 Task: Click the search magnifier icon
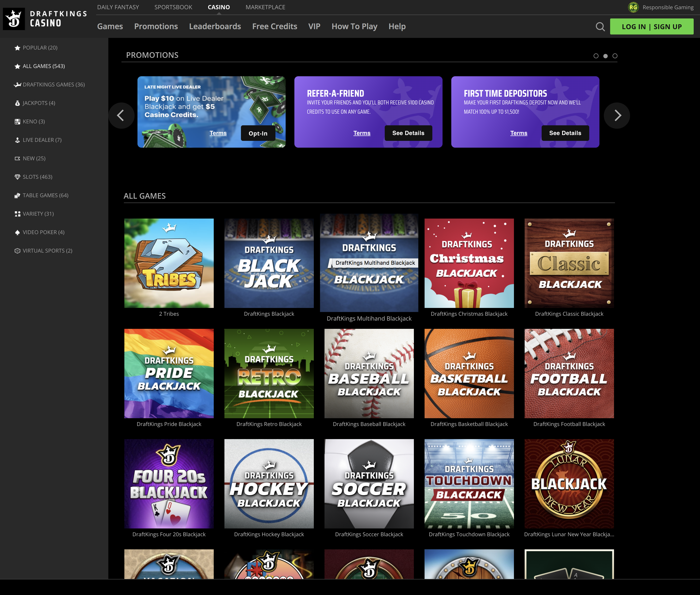pyautogui.click(x=600, y=26)
